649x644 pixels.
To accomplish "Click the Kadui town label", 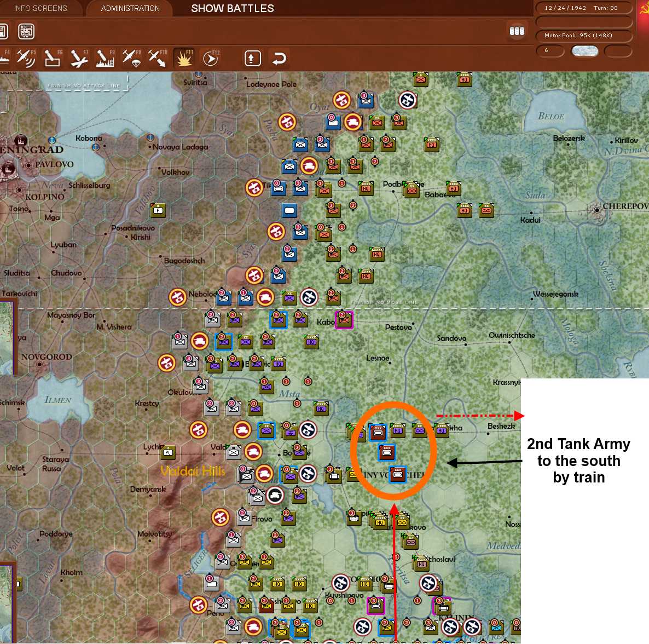I will [x=530, y=220].
